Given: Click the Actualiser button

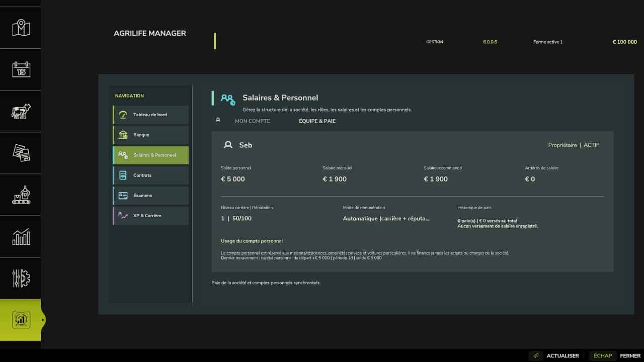Looking at the screenshot, I should [562, 356].
